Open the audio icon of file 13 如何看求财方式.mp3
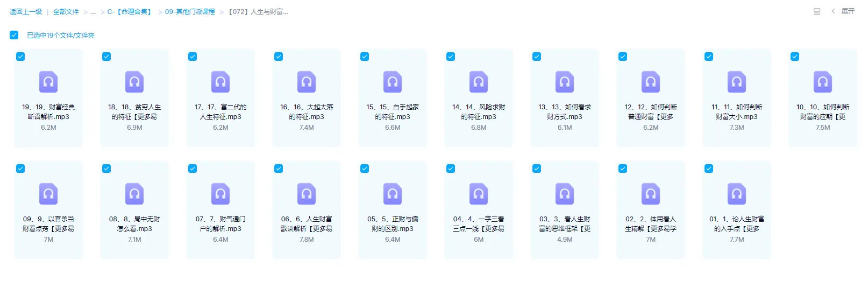Screen dimensions: 868x301 (x=565, y=82)
